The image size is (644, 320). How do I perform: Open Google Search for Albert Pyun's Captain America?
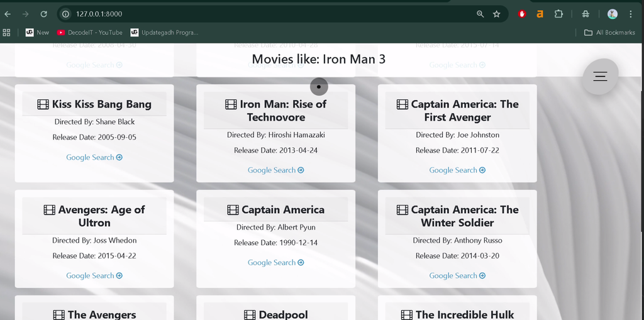pyautogui.click(x=275, y=263)
